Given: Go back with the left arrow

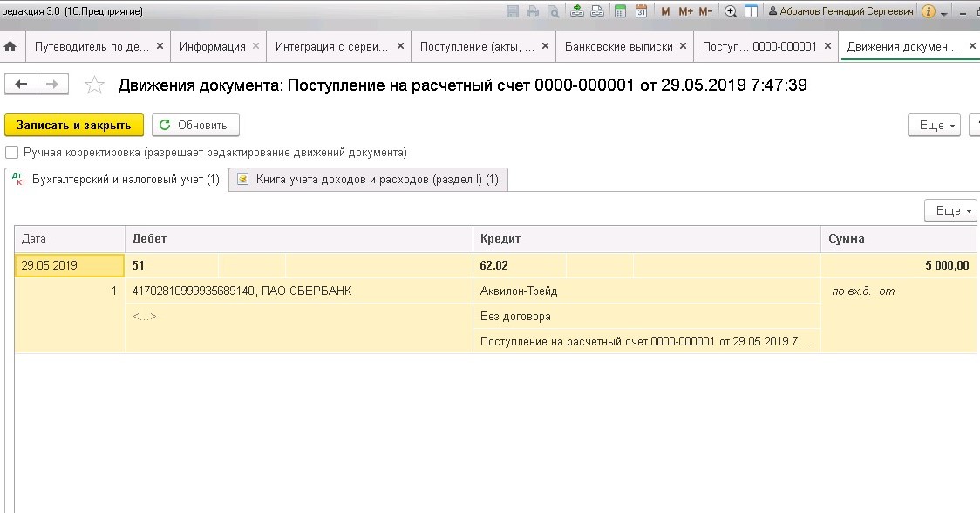Looking at the screenshot, I should coord(22,84).
